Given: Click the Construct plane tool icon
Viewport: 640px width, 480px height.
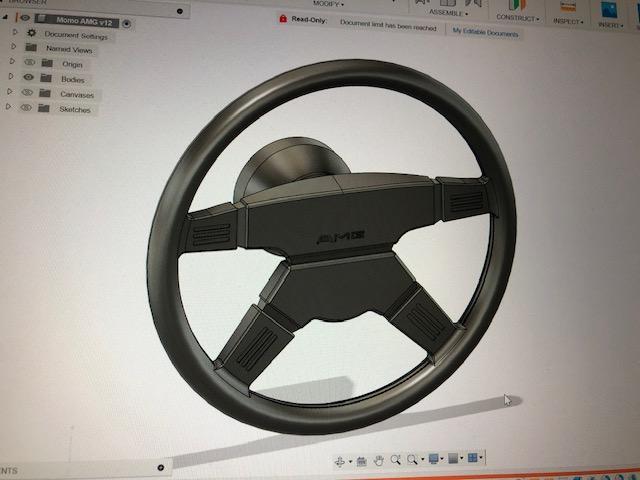Looking at the screenshot, I should point(517,5).
